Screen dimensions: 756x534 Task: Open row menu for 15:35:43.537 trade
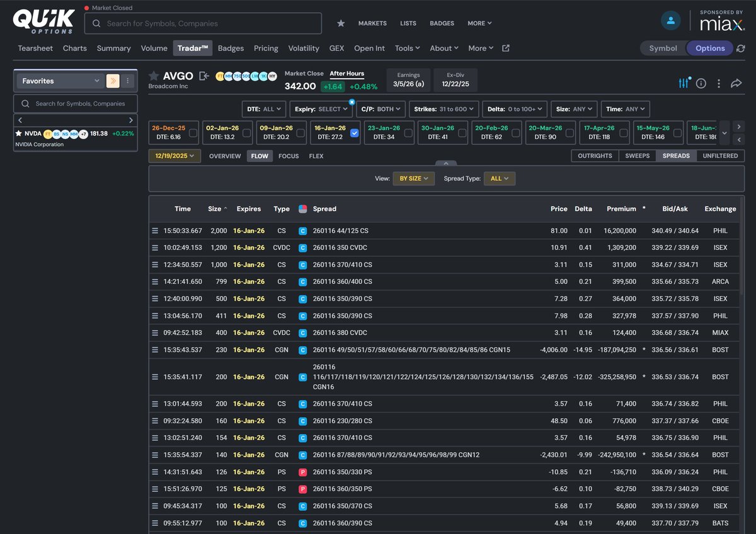[155, 350]
